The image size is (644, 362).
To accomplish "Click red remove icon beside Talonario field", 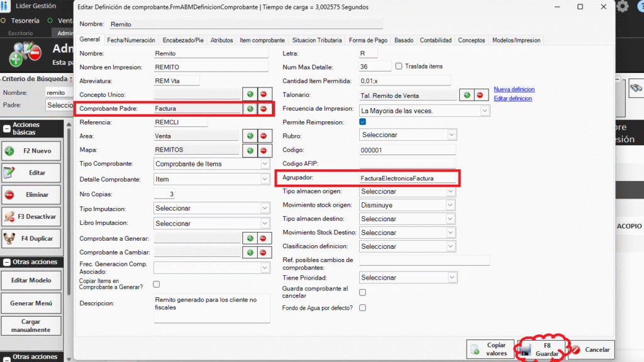I will (x=480, y=96).
